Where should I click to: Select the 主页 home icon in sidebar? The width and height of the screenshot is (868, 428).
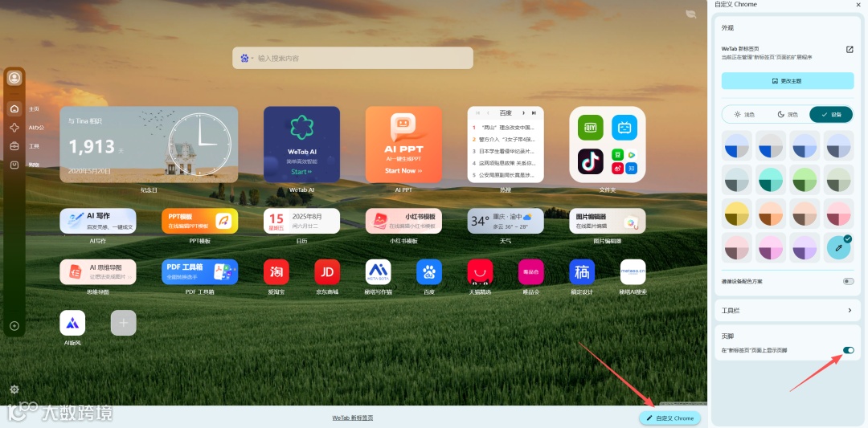15,109
